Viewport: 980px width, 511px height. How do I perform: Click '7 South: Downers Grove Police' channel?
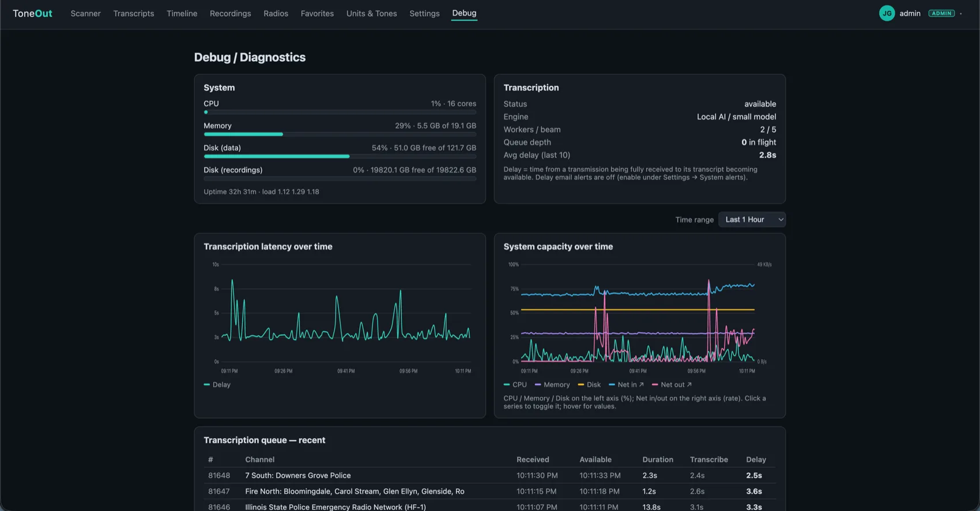coord(297,475)
